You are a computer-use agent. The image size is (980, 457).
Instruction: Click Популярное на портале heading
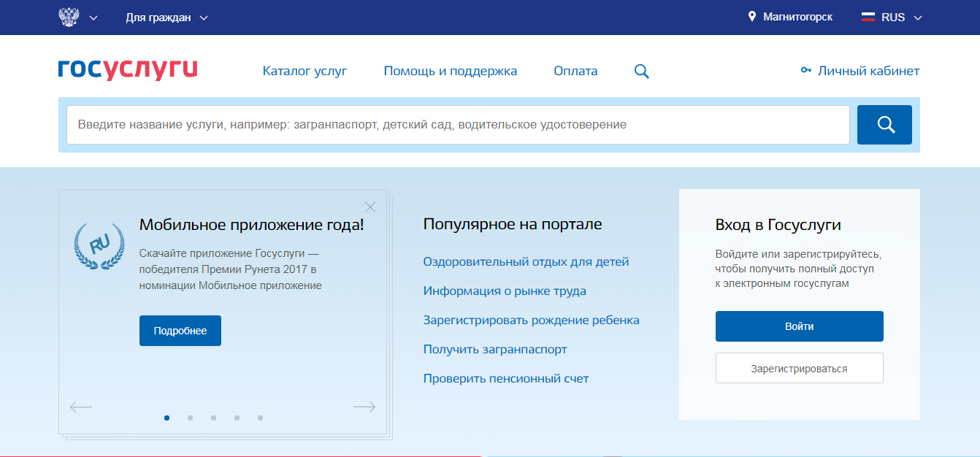tap(513, 224)
